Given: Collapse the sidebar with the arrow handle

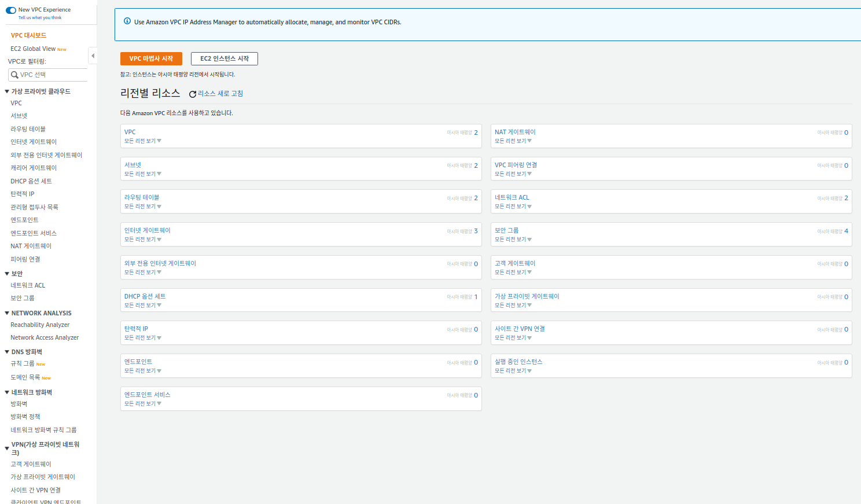Looking at the screenshot, I should click(x=93, y=56).
